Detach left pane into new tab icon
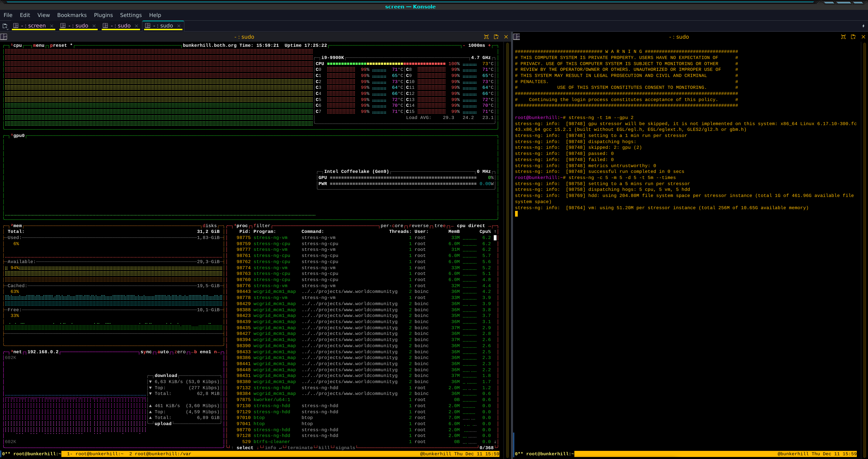The image size is (868, 459). [496, 37]
